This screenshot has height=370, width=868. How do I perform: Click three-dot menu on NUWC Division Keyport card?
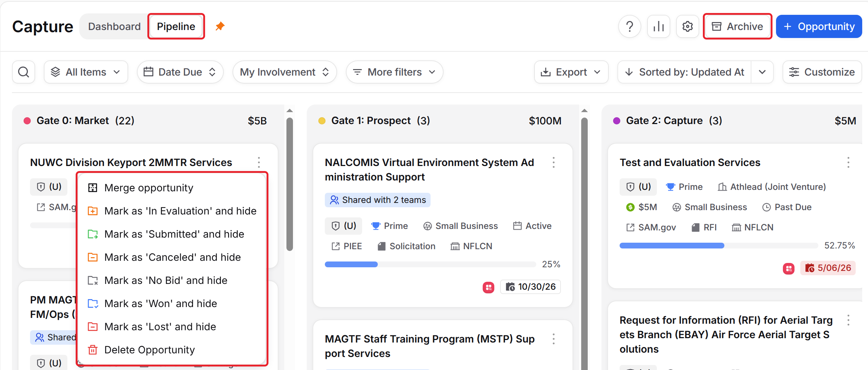[259, 162]
